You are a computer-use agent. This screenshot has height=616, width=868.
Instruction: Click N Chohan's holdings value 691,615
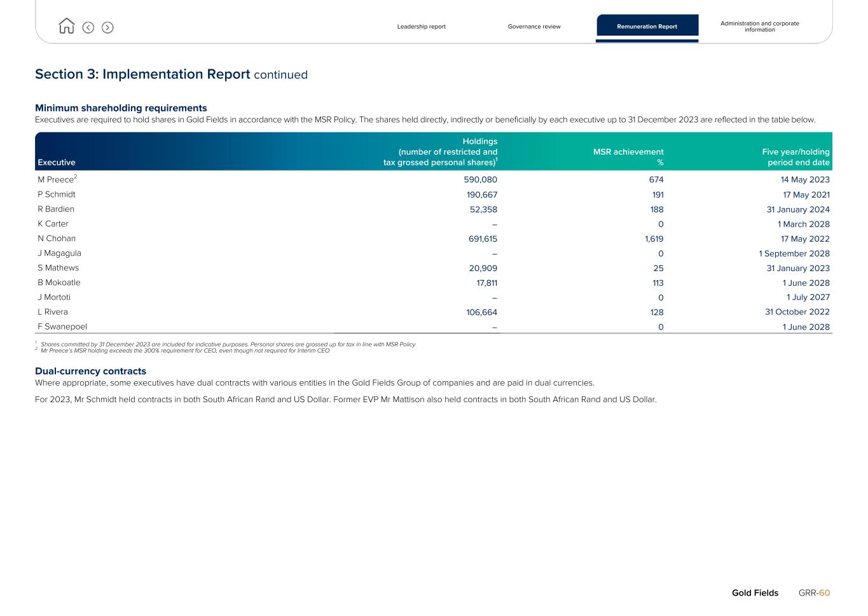pos(483,239)
